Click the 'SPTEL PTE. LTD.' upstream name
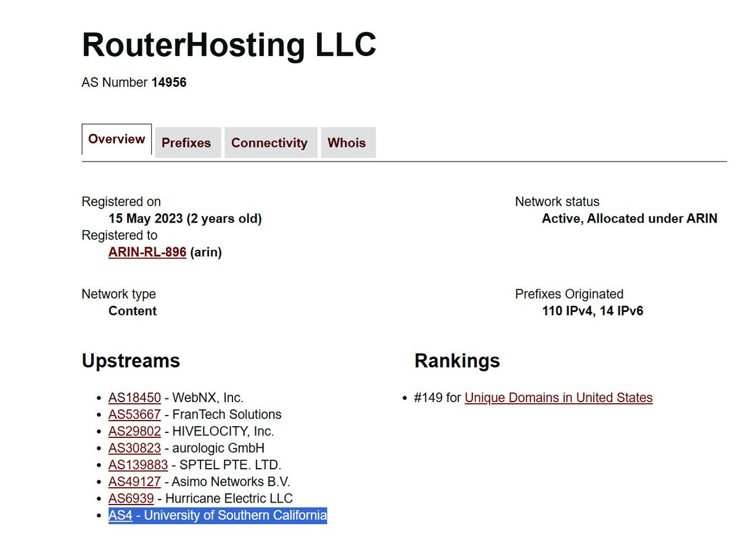This screenshot has width=740, height=560. pyautogui.click(x=230, y=464)
